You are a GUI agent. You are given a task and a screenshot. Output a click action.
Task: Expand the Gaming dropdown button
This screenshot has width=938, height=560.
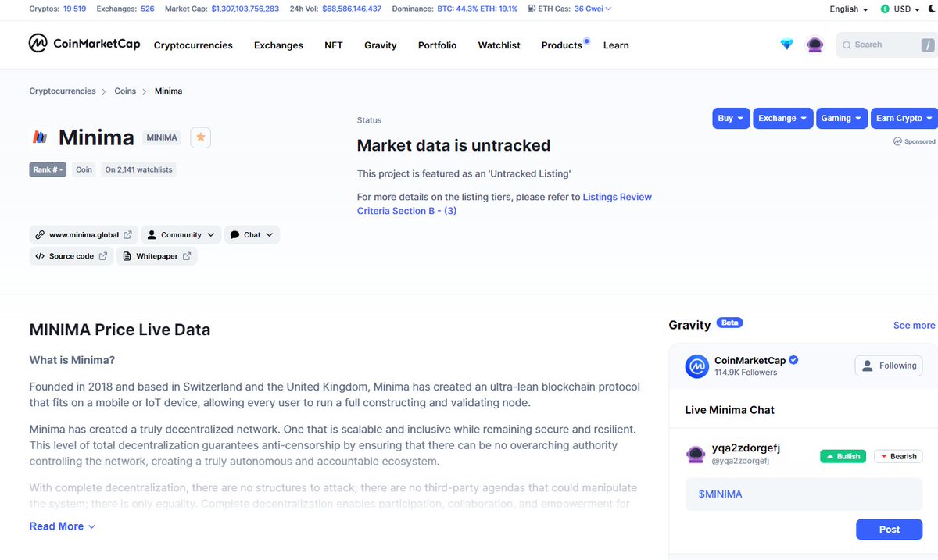point(842,118)
